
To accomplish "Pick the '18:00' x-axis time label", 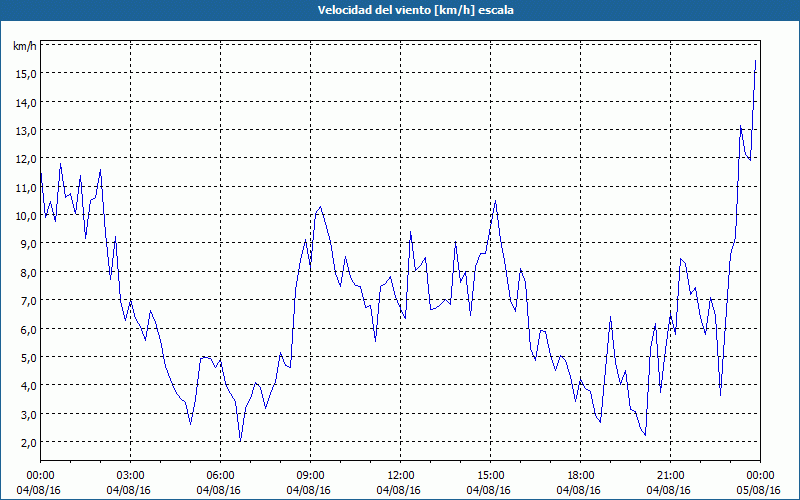I will [x=580, y=476].
